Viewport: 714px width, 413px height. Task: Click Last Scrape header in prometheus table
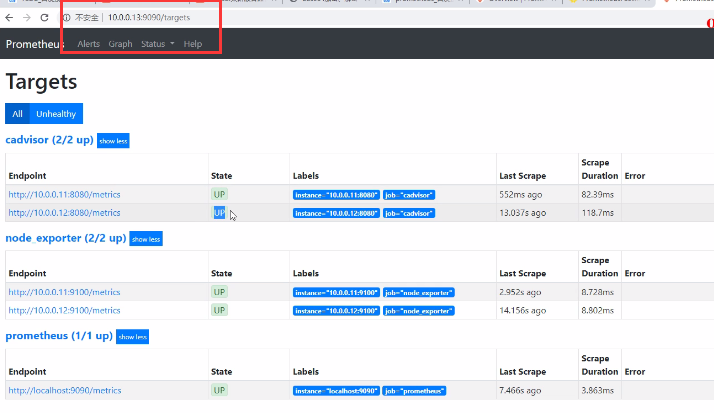point(522,372)
